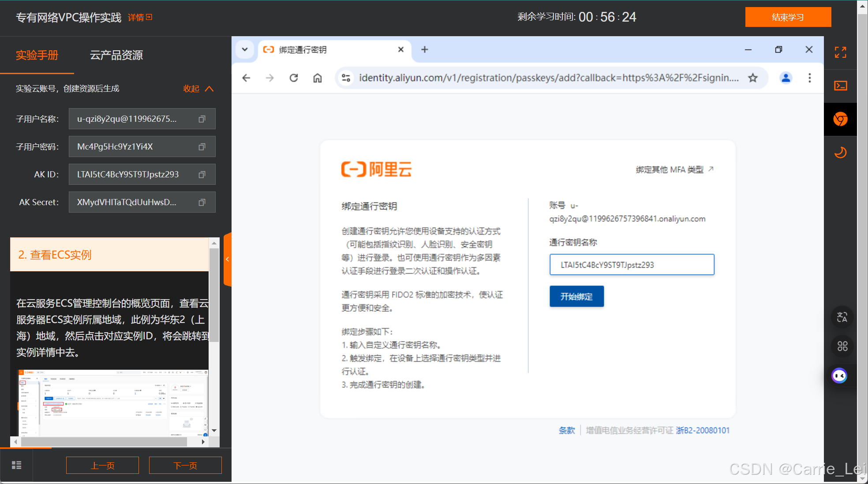Go forward in the browser
Viewport: 868px width, 484px height.
tap(270, 78)
